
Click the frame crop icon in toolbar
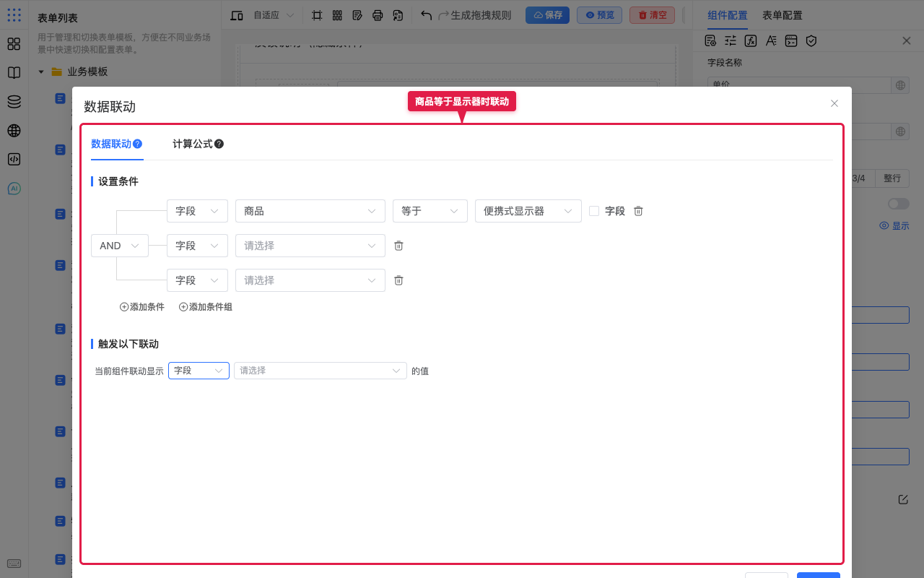tap(317, 15)
